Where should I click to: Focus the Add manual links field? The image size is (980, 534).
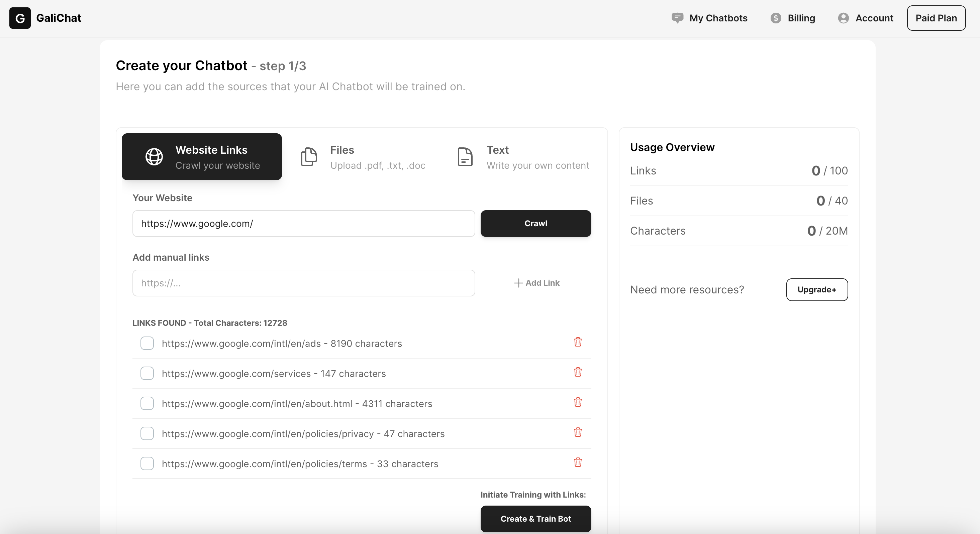click(304, 283)
